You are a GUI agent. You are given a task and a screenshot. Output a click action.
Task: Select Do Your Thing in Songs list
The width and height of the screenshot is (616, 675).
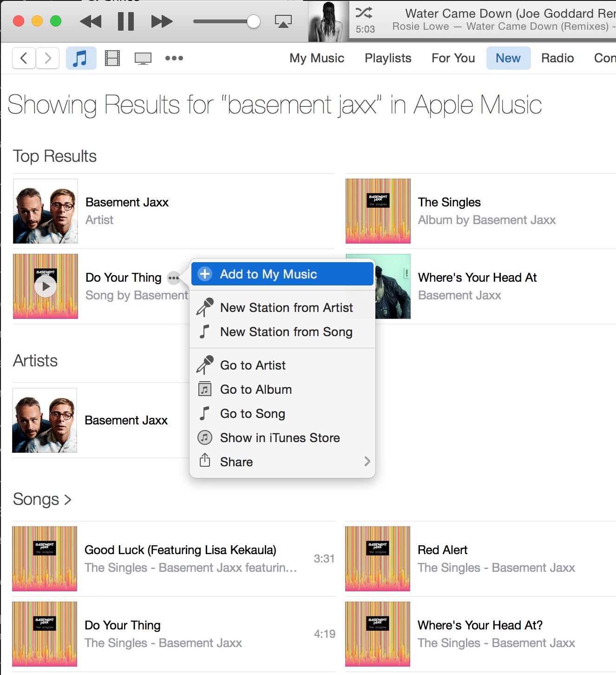coord(123,625)
